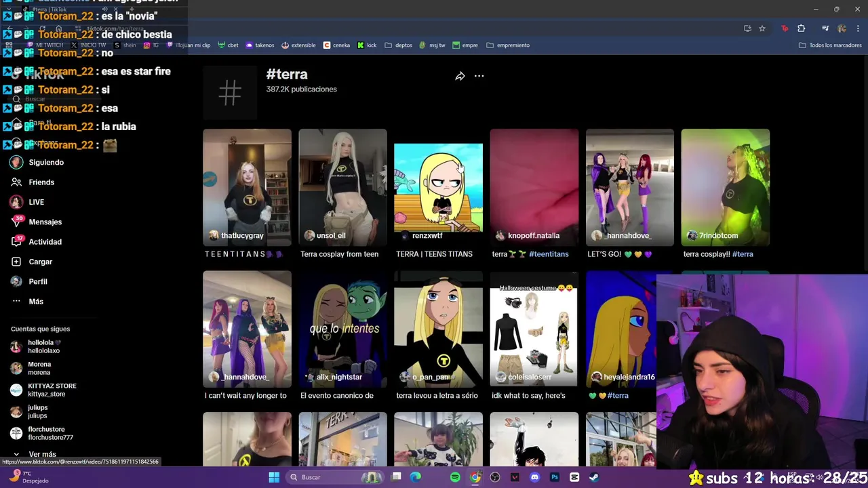Open Discord from the taskbar
The height and width of the screenshot is (488, 868).
click(534, 477)
